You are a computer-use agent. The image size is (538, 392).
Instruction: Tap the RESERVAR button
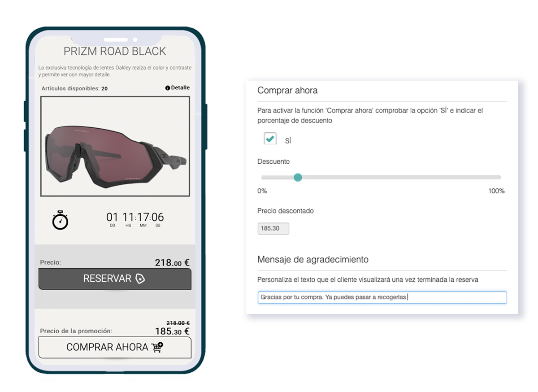pyautogui.click(x=115, y=279)
